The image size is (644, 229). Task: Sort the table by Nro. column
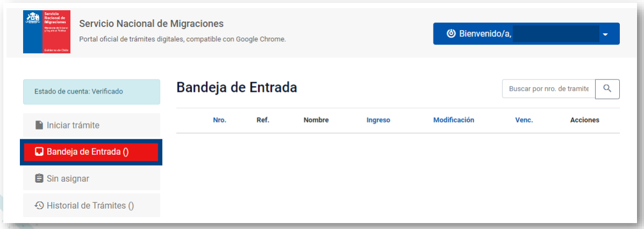220,120
